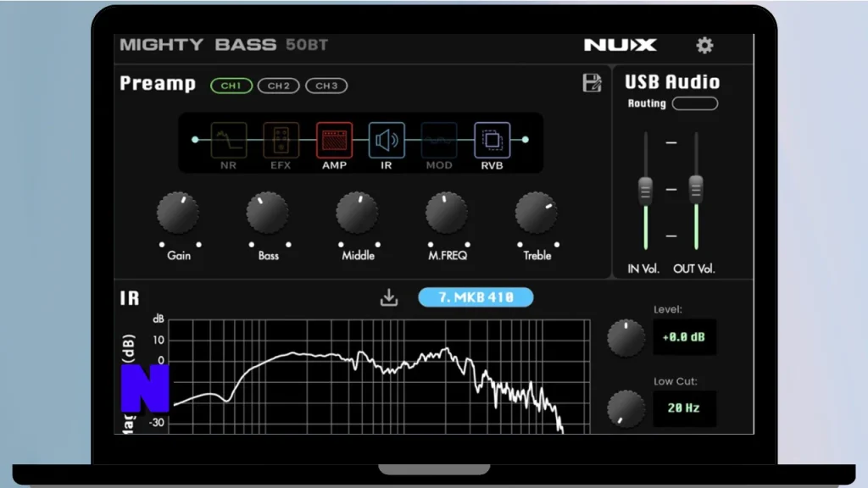Click the Middle knob
Viewport: 868px width, 488px height.
357,213
